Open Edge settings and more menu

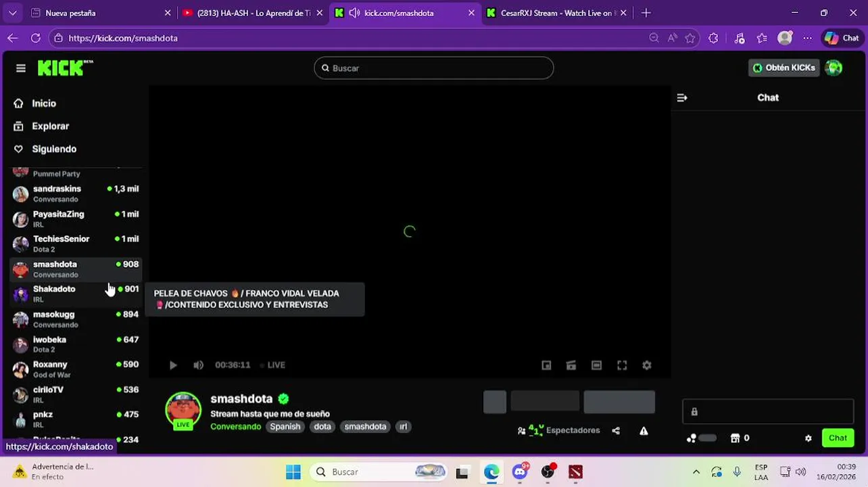tap(807, 39)
